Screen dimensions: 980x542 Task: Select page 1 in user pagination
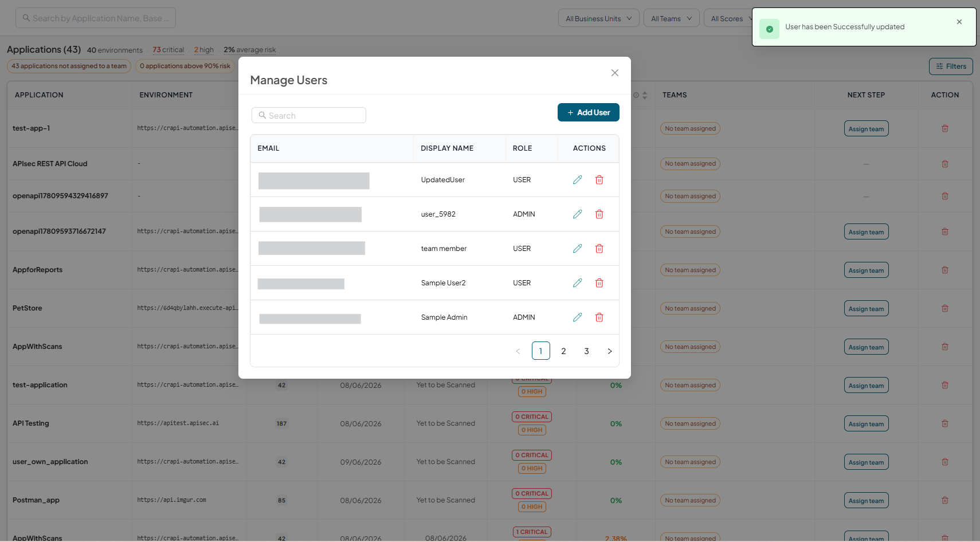[x=540, y=351]
